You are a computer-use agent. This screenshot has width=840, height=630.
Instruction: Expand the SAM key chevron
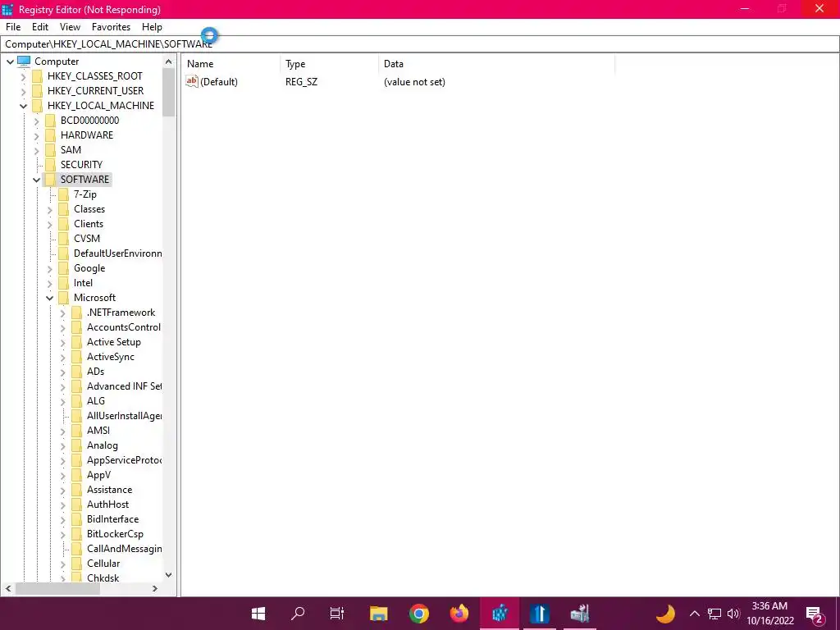(36, 151)
